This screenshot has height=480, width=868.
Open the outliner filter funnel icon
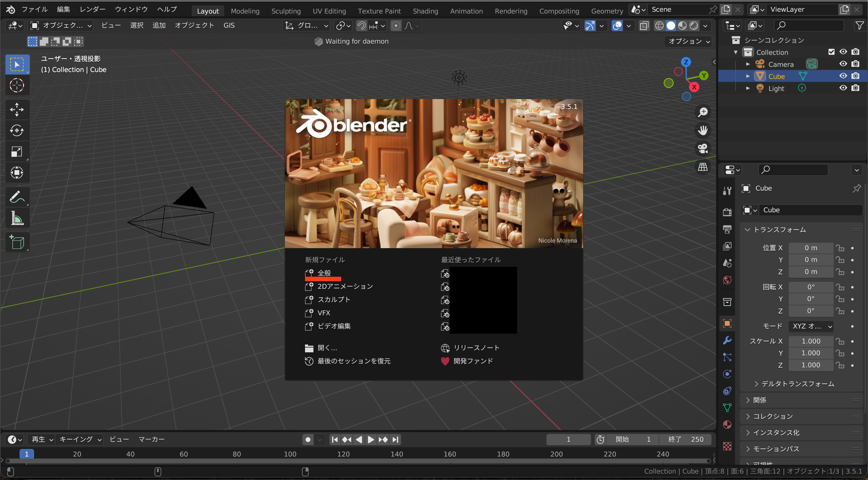coord(859,26)
